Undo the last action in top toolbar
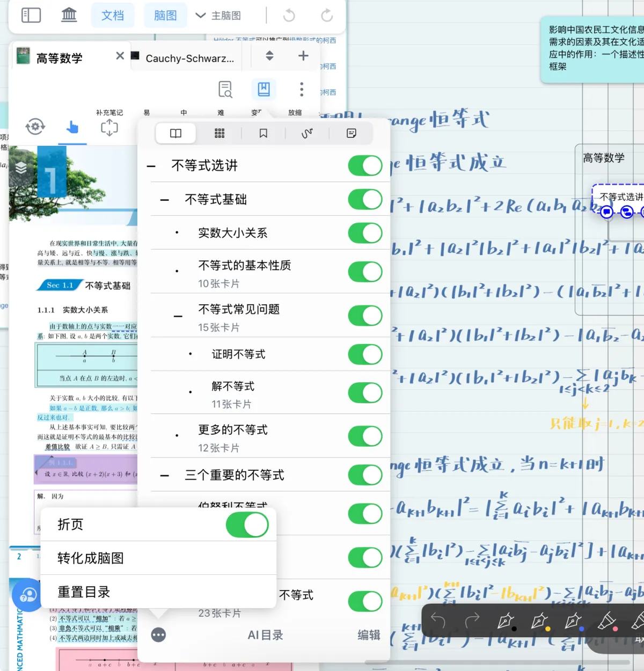This screenshot has height=671, width=644. 289,16
